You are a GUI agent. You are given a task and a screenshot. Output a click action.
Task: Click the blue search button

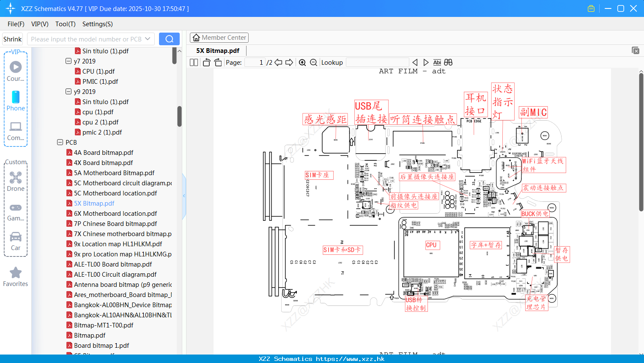click(169, 39)
